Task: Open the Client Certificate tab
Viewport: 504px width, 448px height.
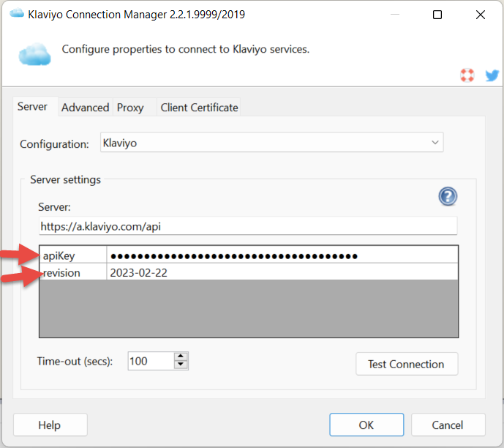Action: (x=199, y=108)
